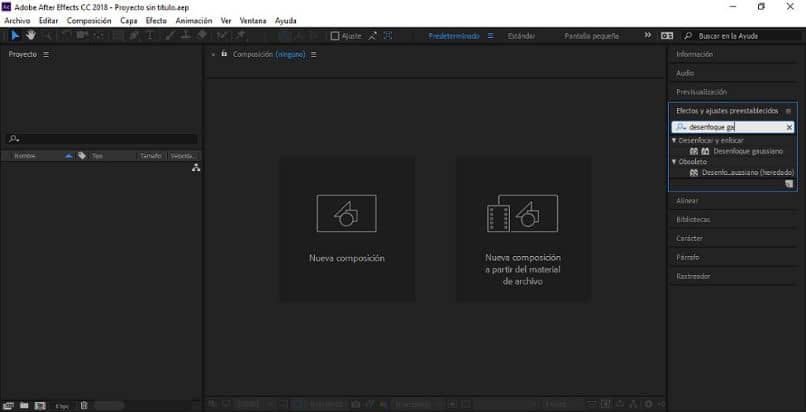Show more workspaces with double chevron
806x412 pixels.
click(648, 35)
